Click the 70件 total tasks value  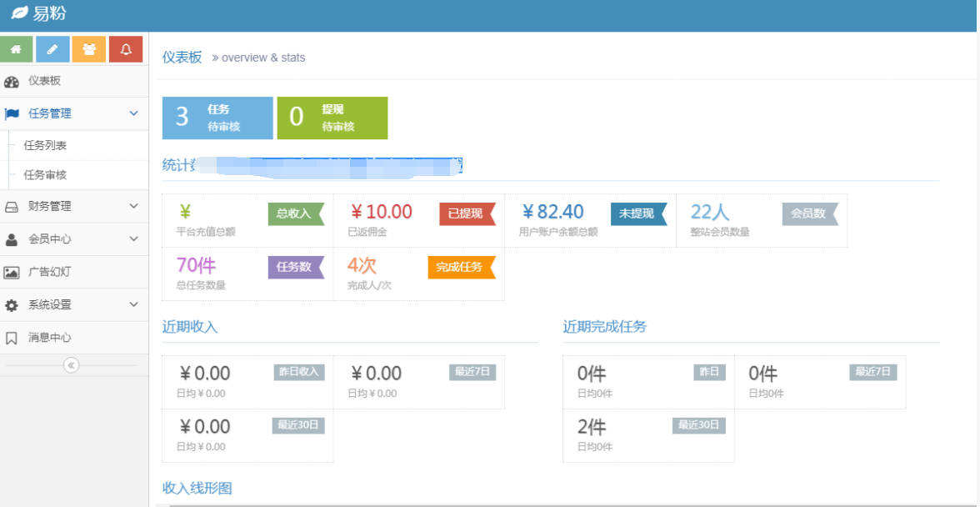196,266
